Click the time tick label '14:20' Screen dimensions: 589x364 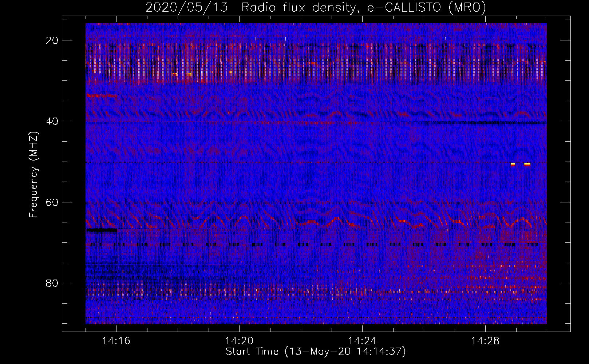[240, 341]
